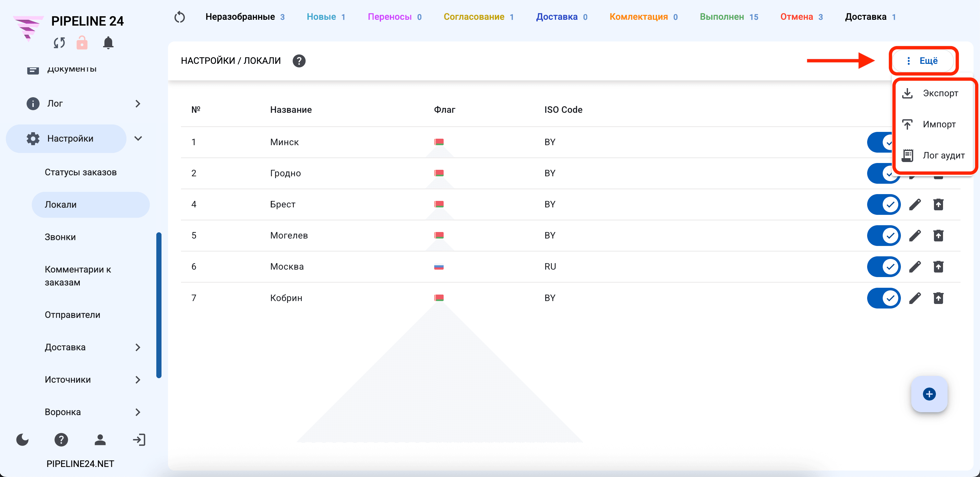The width and height of the screenshot is (980, 477).
Task: Open the user profile icon
Action: tap(100, 440)
